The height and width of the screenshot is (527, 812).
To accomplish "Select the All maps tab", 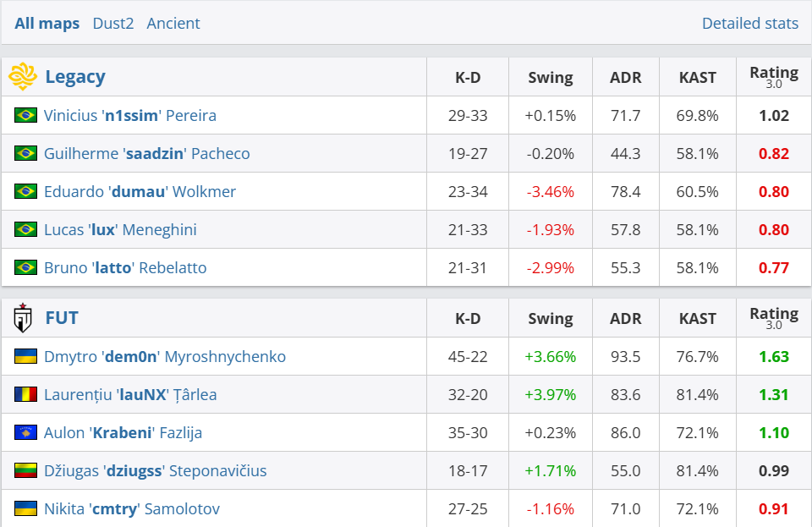I will tap(47, 23).
